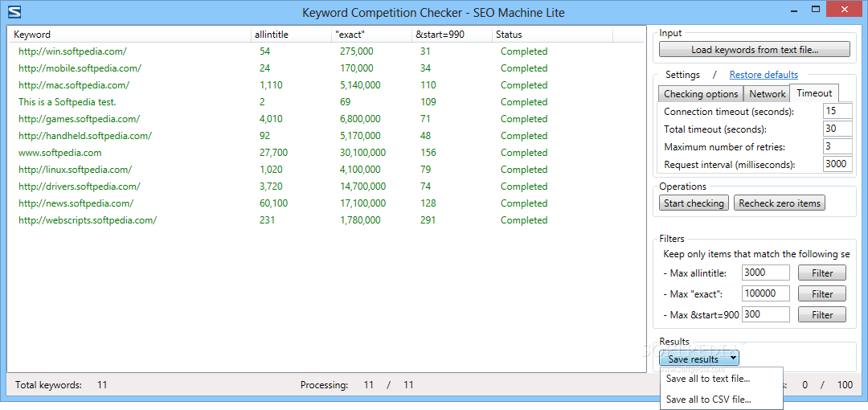Click Completed status of webscripts row
Viewport: 868px width, 410px height.
524,220
